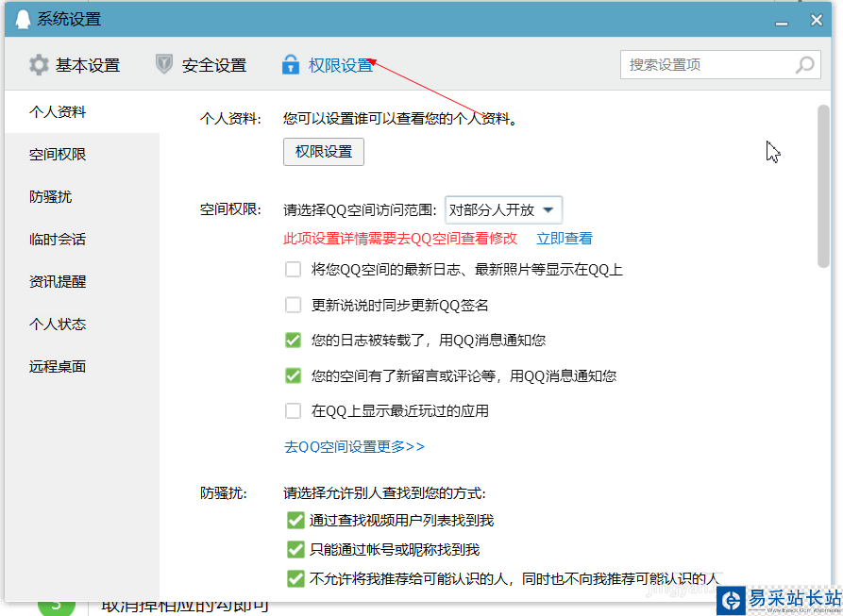Image resolution: width=843 pixels, height=616 pixels.
Task: Check 更新说说时同步更新QQ签名
Action: pyautogui.click(x=293, y=305)
